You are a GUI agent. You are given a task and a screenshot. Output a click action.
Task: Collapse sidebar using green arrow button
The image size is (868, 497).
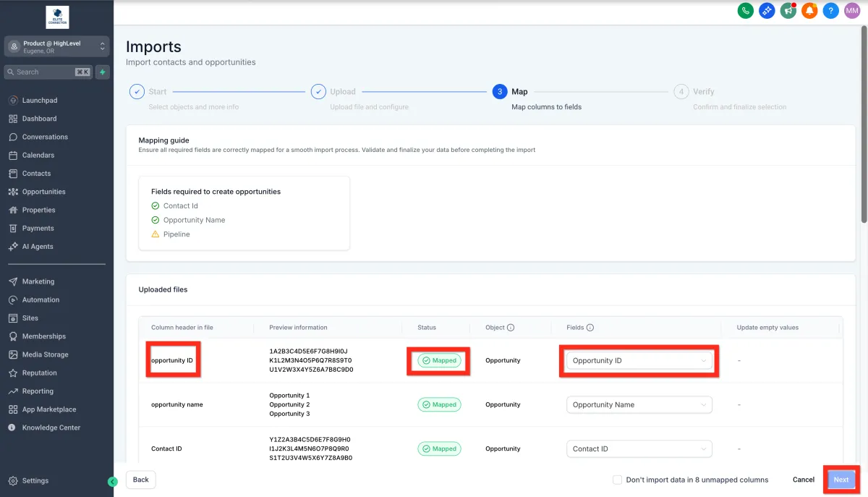tap(112, 481)
